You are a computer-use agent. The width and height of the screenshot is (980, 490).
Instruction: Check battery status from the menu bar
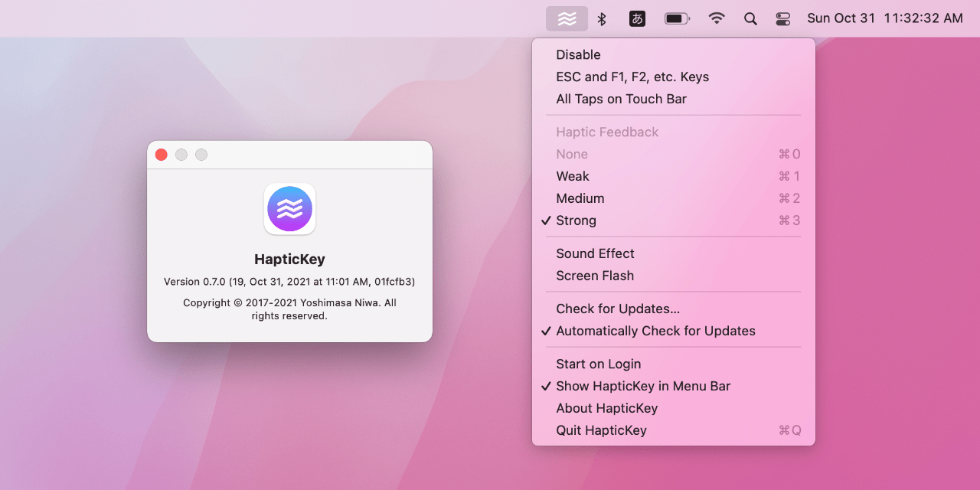[x=676, y=18]
